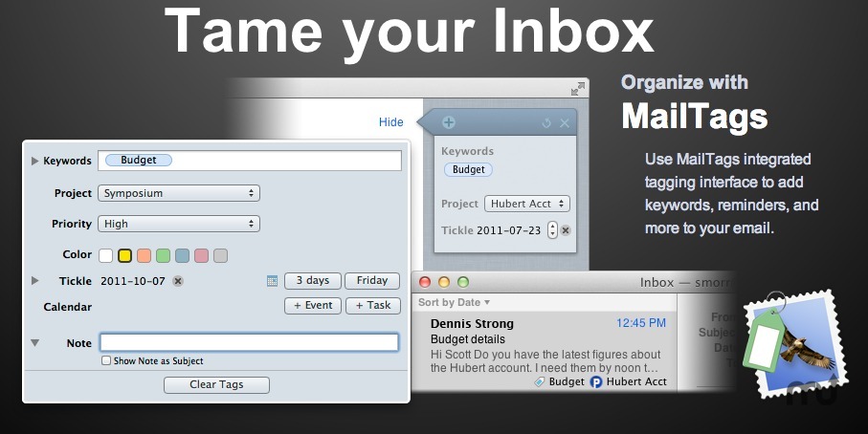Open the Dennis Strong message
The width and height of the screenshot is (868, 434).
coord(545,352)
